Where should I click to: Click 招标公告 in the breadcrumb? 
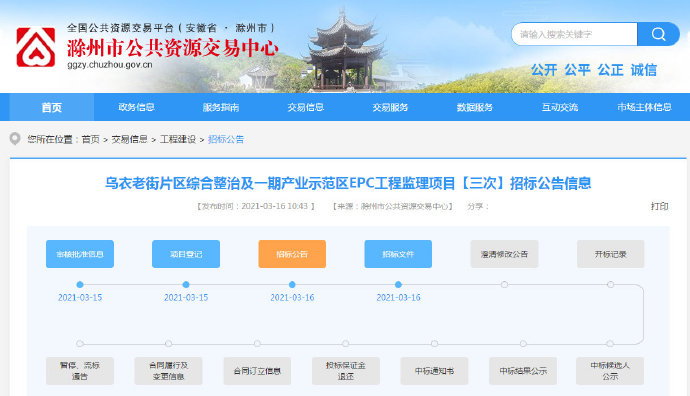click(226, 139)
